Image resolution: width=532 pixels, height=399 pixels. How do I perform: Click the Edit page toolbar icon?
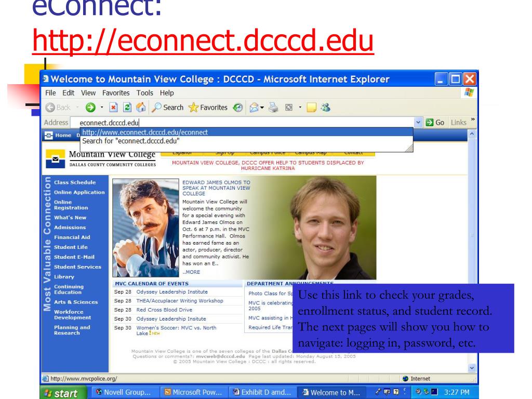[289, 108]
